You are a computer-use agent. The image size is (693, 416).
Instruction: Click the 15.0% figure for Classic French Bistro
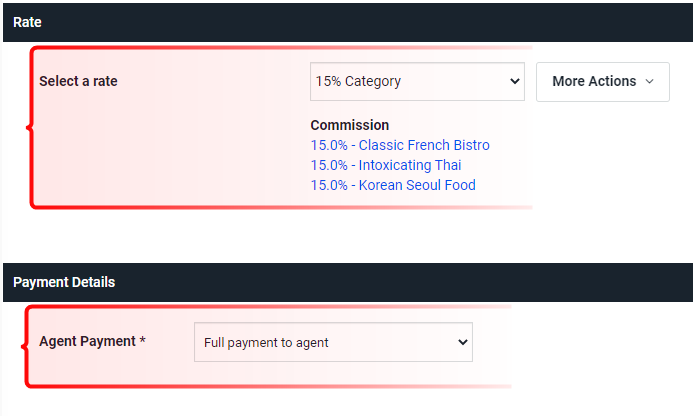point(329,145)
